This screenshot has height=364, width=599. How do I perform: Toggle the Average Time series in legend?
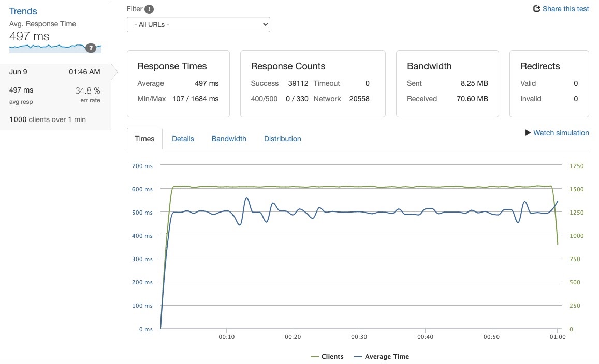click(382, 356)
